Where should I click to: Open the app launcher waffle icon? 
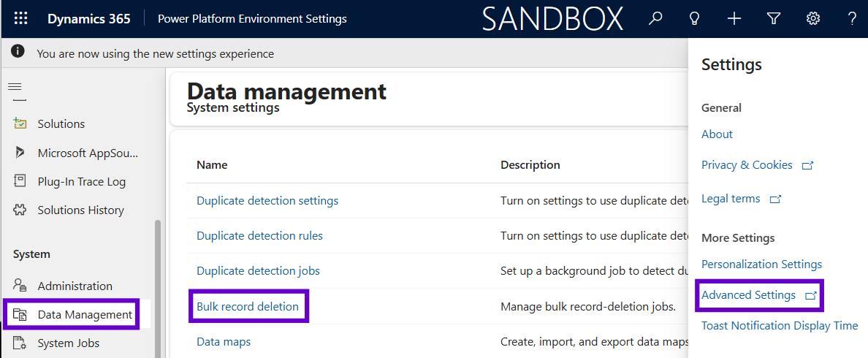20,19
